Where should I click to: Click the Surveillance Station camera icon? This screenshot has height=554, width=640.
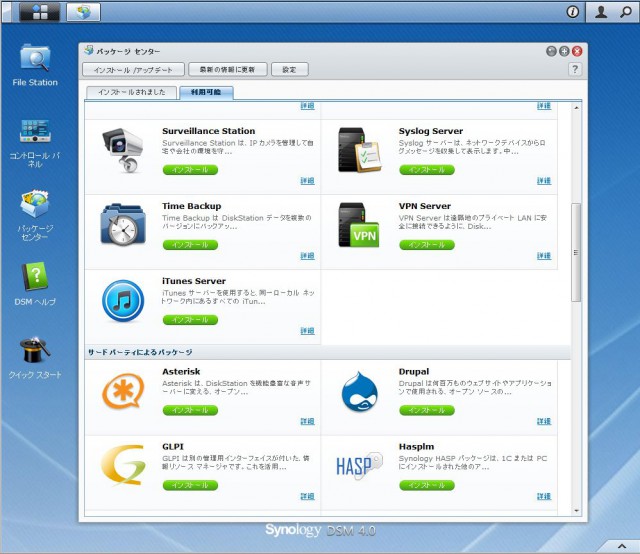(x=123, y=150)
